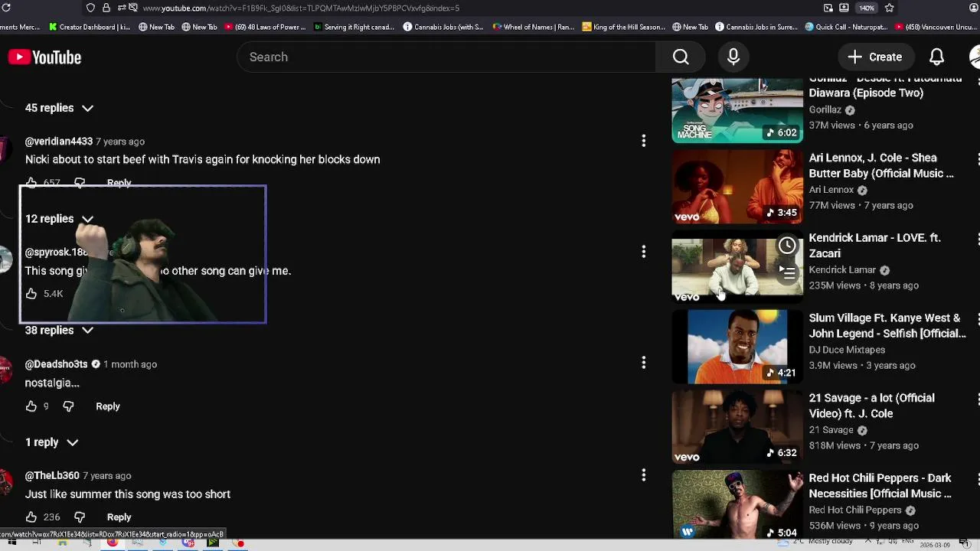Reply to the Nicki beef comment
The image size is (980, 551).
click(119, 183)
